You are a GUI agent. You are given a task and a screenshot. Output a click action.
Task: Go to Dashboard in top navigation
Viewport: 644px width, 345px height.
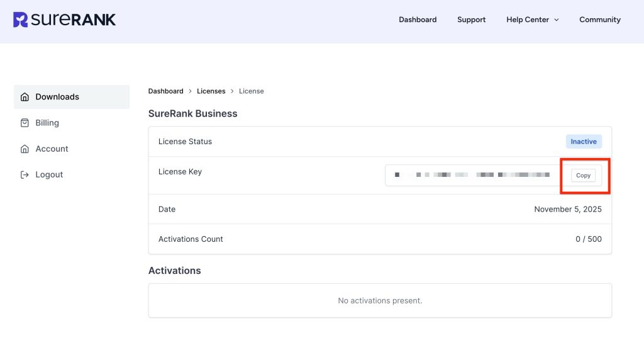click(418, 20)
